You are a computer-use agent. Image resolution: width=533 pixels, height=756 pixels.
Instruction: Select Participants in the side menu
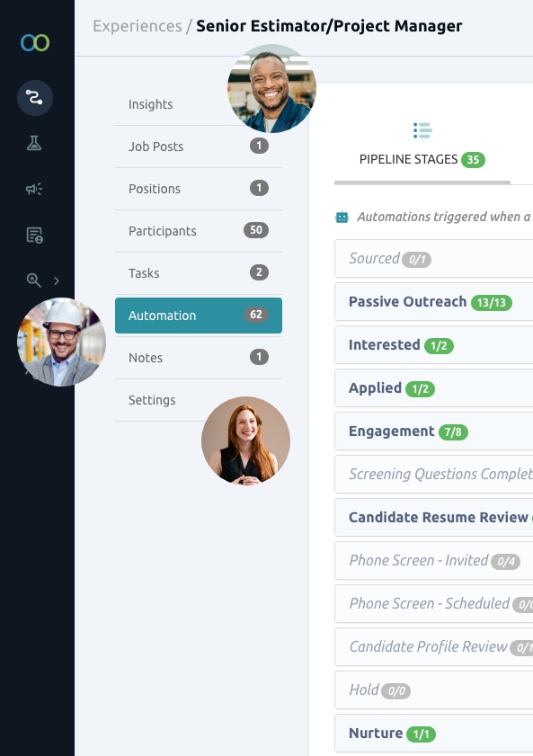[x=199, y=231]
